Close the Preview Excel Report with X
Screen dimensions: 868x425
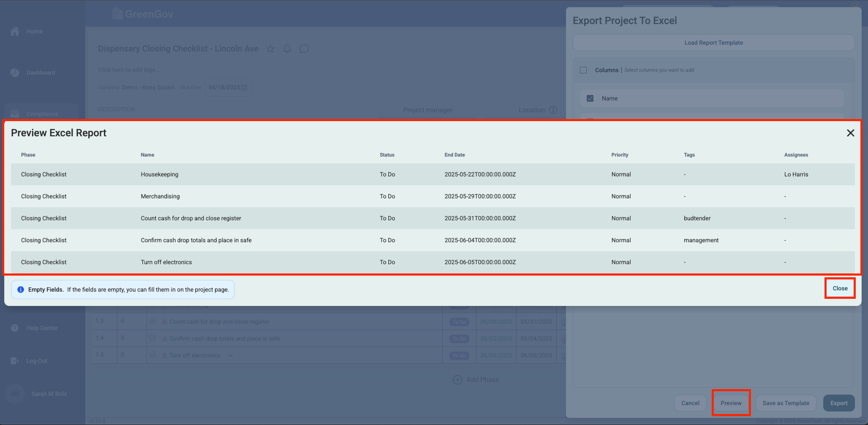[x=851, y=133]
